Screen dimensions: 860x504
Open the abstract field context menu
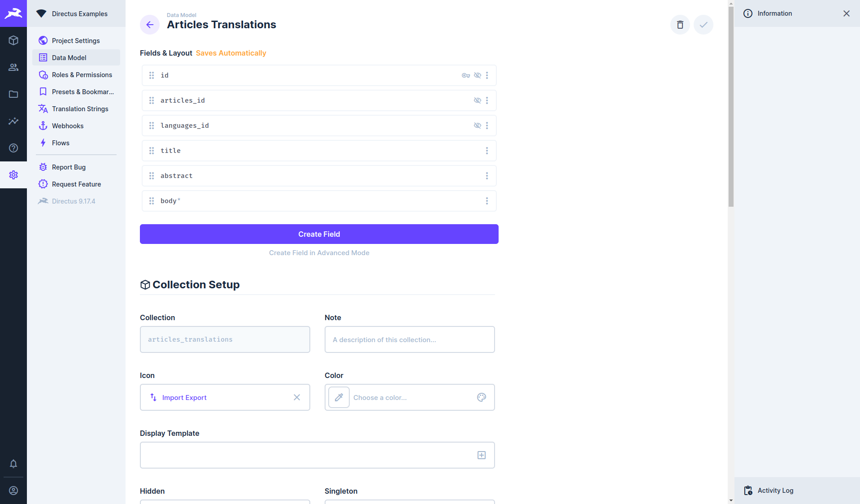(x=487, y=176)
